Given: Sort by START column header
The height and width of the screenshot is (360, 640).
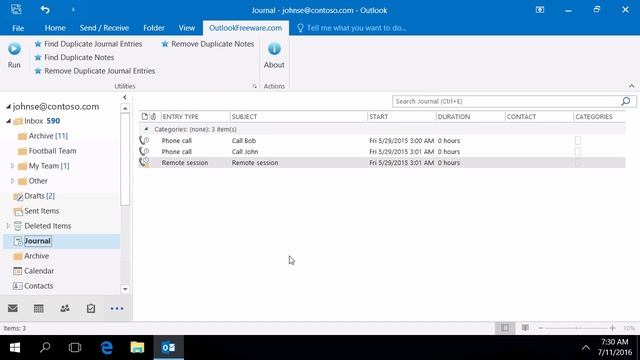Looking at the screenshot, I should pos(402,117).
